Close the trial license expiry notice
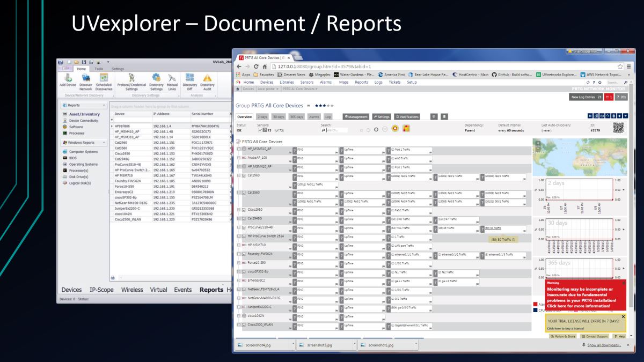 pos(623,317)
